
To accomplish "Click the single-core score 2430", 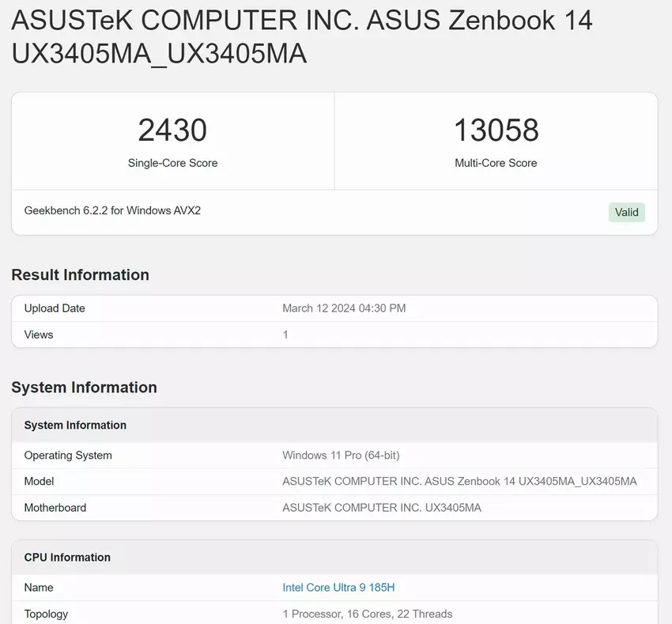I will 172,130.
